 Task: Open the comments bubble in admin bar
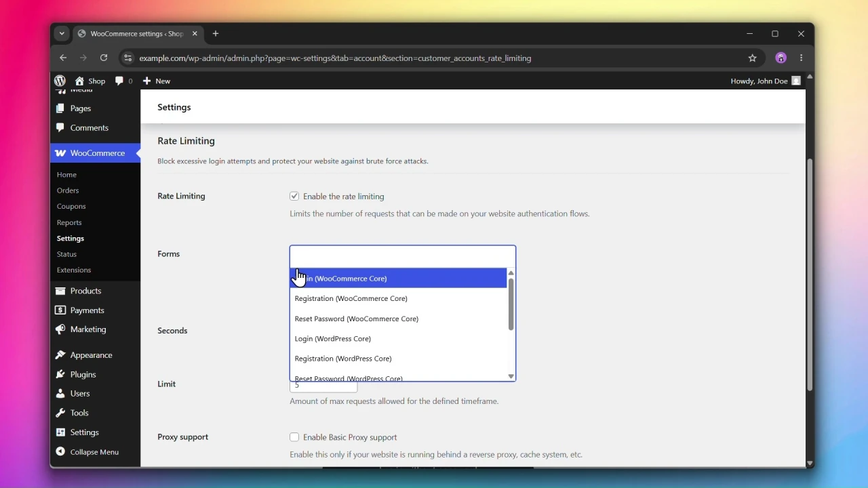(x=119, y=81)
